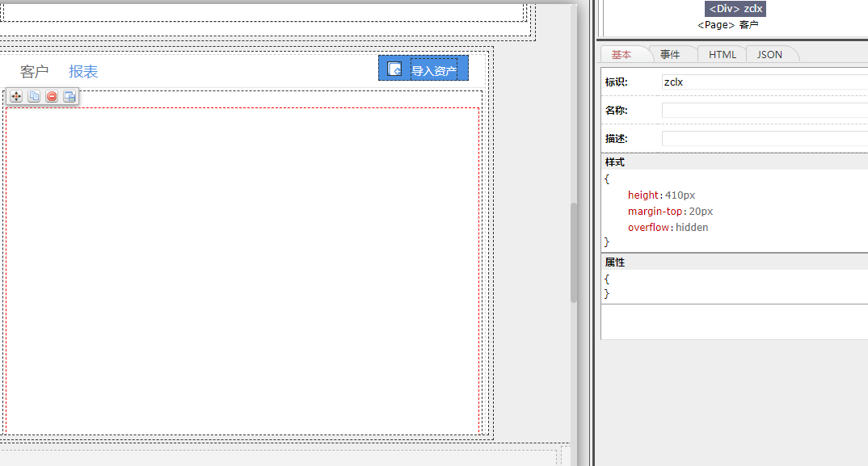Image resolution: width=868 pixels, height=466 pixels.
Task: Click the red delete component icon
Action: [x=52, y=96]
